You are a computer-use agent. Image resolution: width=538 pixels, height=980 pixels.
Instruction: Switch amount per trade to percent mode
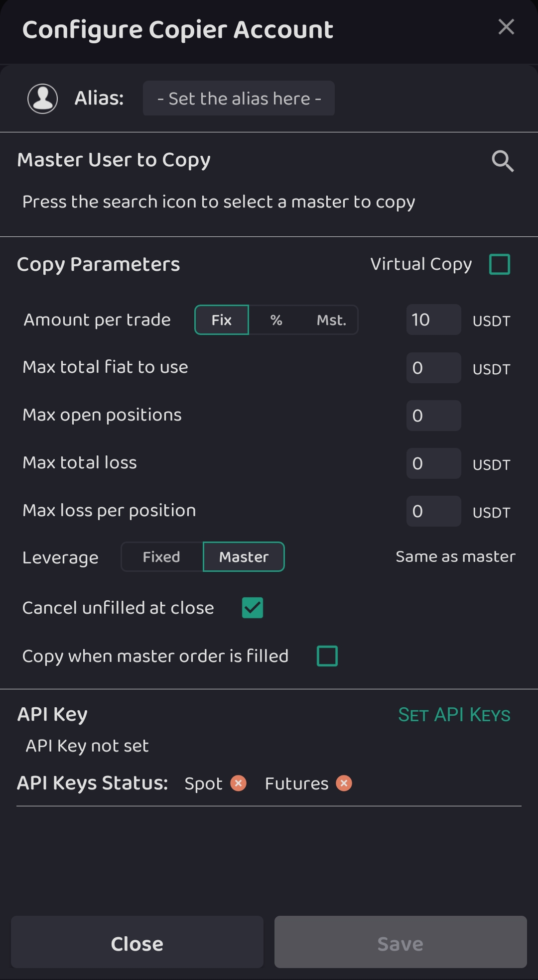coord(276,320)
